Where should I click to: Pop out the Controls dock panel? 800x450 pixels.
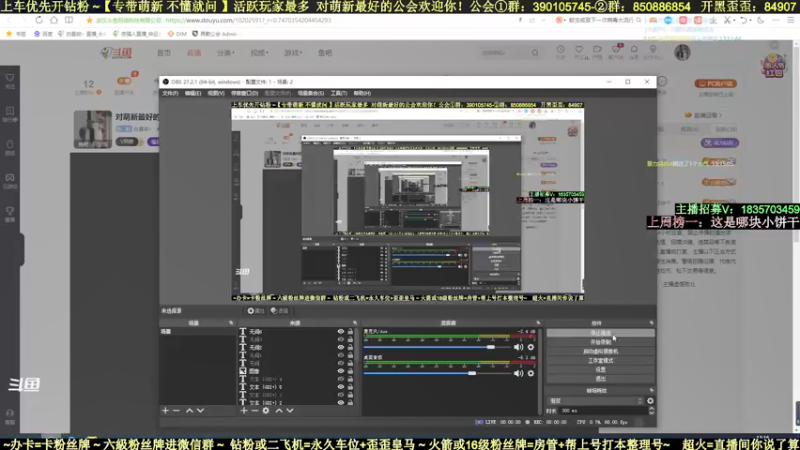point(651,323)
